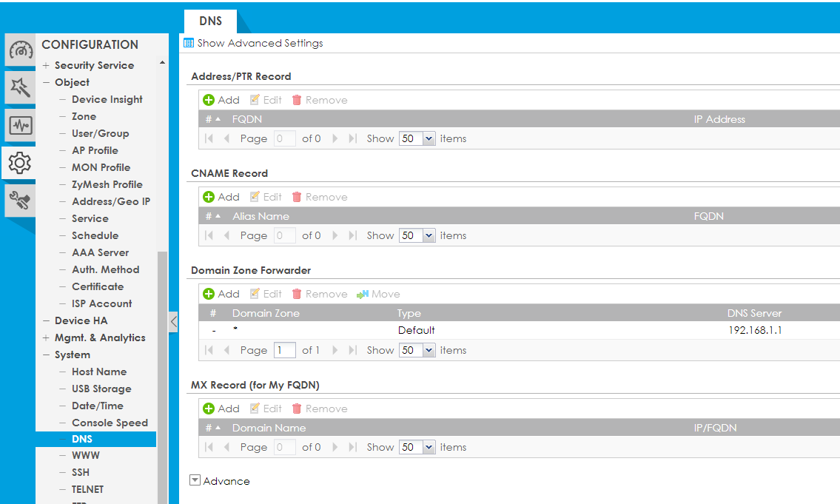Viewport: 840px width, 504px height.
Task: Collapse the Object tree node
Action: point(46,83)
